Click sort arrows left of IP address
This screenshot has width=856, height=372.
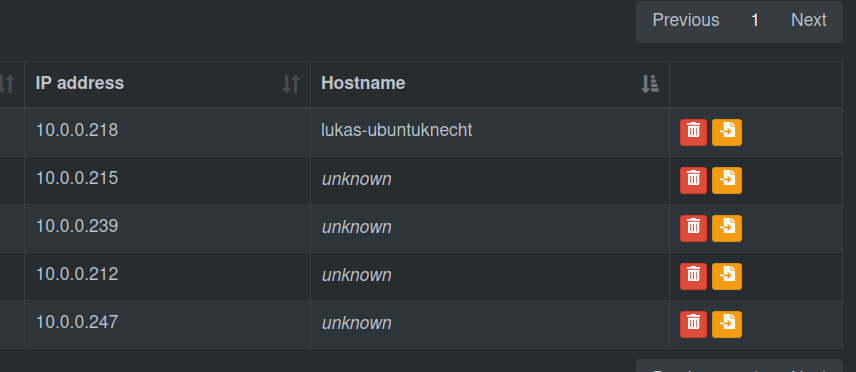point(7,84)
